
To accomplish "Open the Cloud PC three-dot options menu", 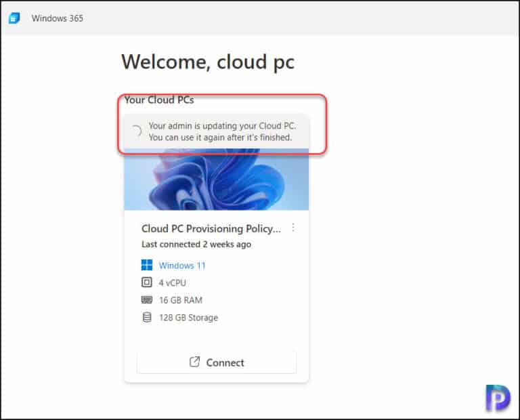I will pos(292,228).
